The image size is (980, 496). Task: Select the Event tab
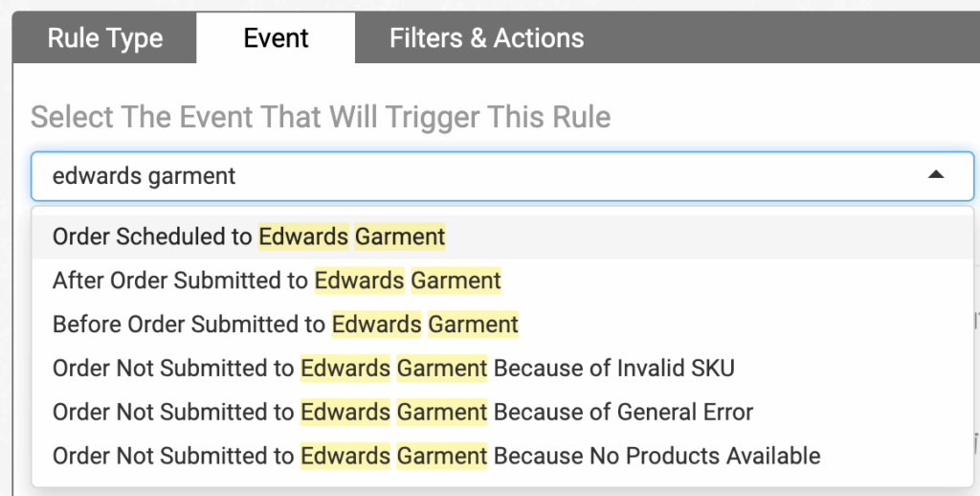coord(276,38)
